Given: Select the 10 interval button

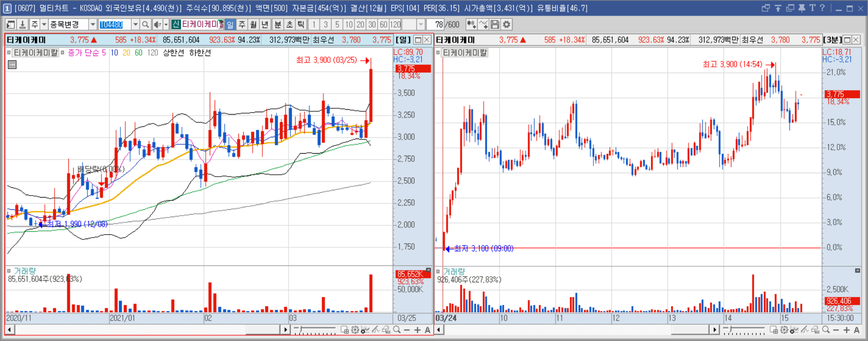Looking at the screenshot, I should [349, 24].
